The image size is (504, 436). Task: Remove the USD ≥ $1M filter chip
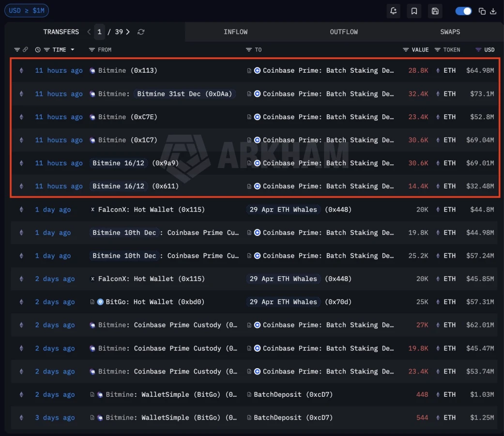(27, 11)
